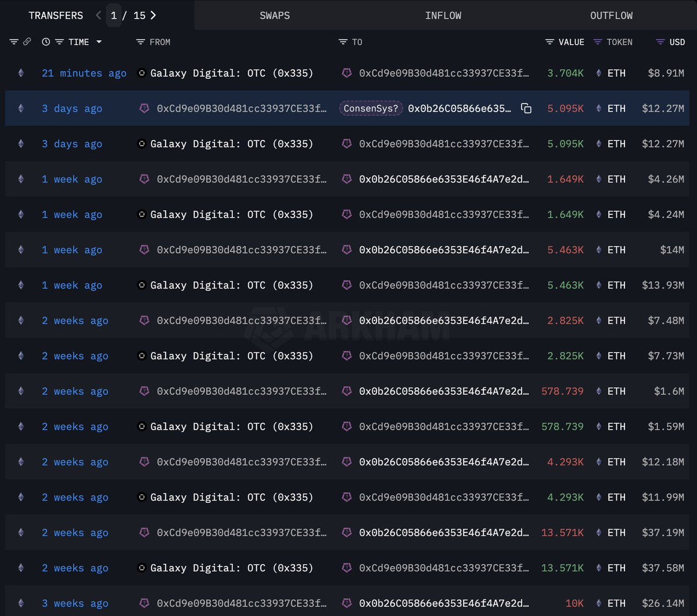The width and height of the screenshot is (697, 616).
Task: Click the purple entity icon before the first row's TO address
Action: [x=347, y=73]
